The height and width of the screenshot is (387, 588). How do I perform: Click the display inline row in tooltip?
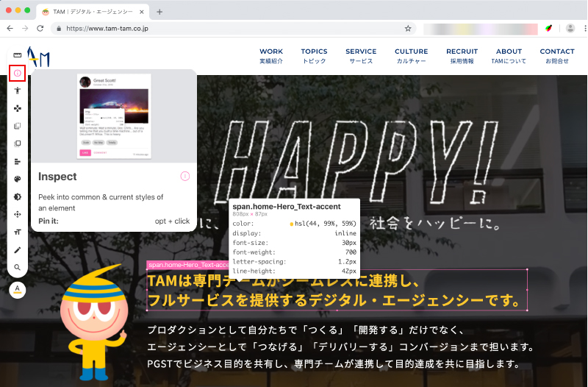click(x=295, y=233)
